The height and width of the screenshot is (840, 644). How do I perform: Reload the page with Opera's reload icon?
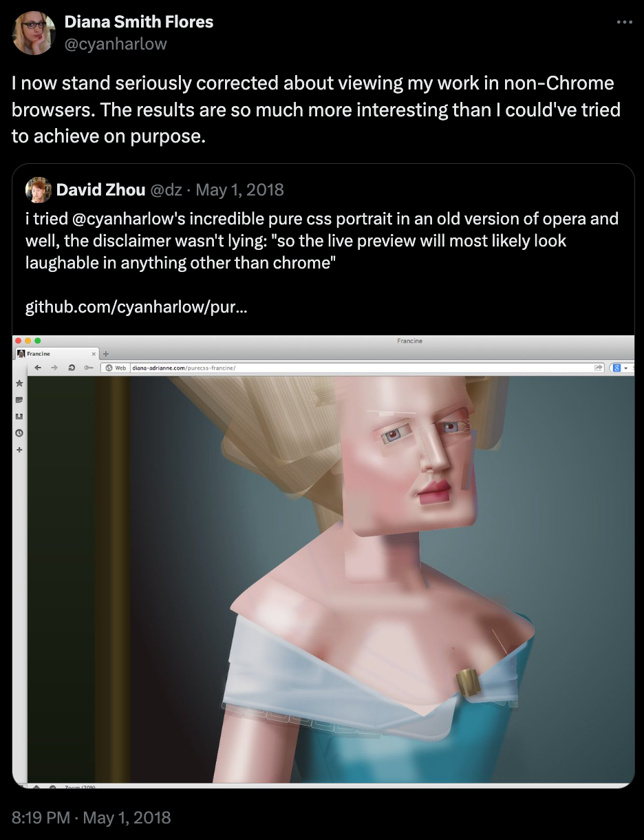(72, 368)
